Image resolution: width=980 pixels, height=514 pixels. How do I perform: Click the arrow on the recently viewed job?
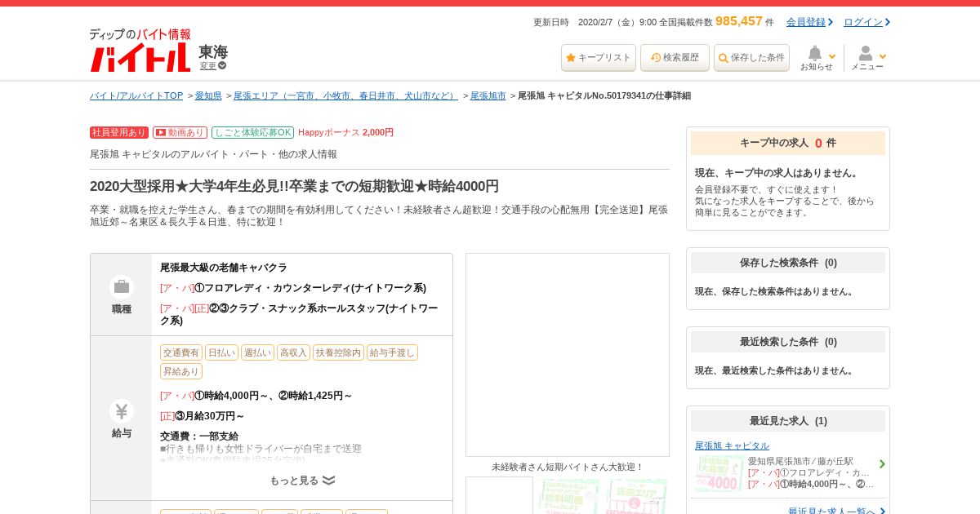882,464
